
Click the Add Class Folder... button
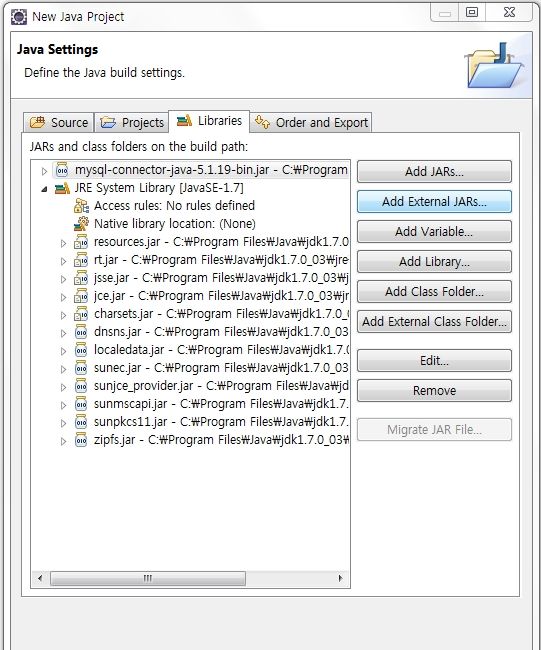pos(434,291)
